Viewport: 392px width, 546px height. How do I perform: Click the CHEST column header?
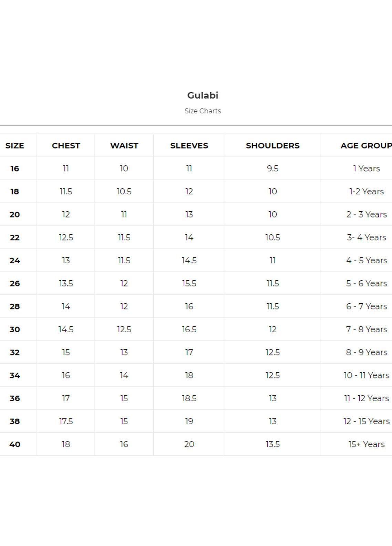click(66, 146)
